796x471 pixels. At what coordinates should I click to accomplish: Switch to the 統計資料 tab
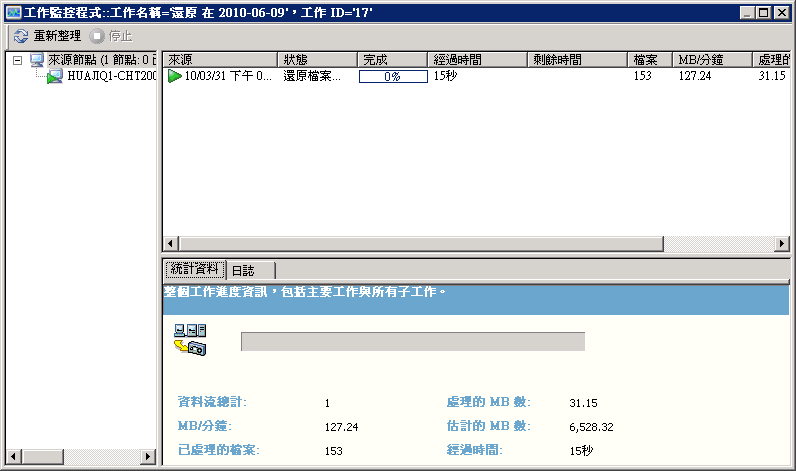[195, 268]
